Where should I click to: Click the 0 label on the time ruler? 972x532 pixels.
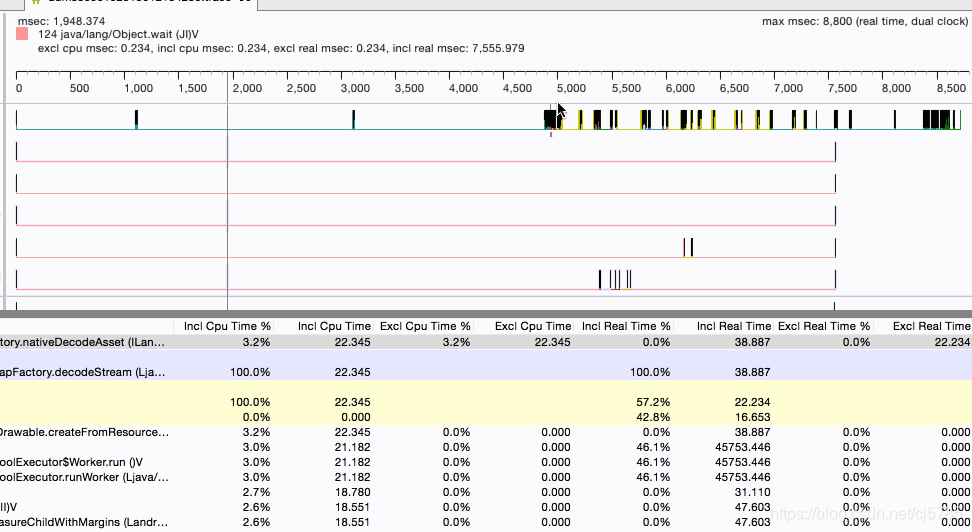(19, 88)
